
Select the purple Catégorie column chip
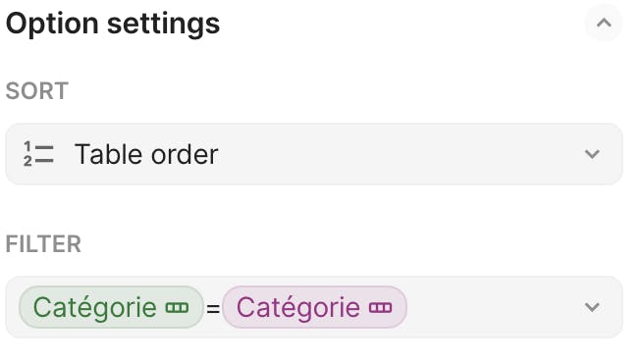[x=314, y=307]
